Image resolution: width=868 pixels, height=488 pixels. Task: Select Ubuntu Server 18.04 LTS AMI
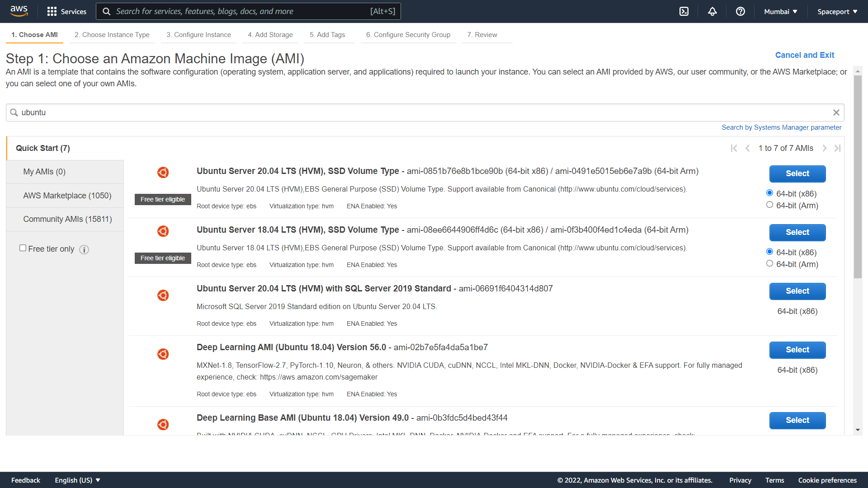point(797,232)
